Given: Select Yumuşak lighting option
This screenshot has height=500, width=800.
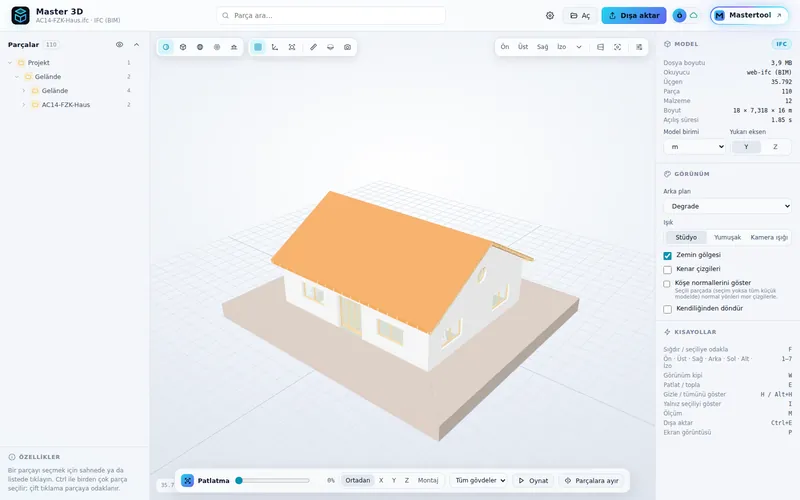Looking at the screenshot, I should pyautogui.click(x=727, y=237).
